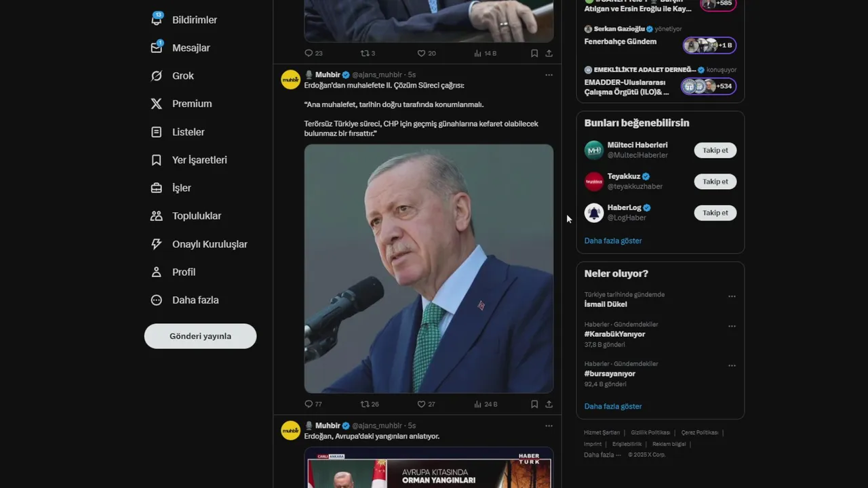868x488 pixels.
Task: Follow Teyakkuz with Takip et button
Action: click(715, 182)
